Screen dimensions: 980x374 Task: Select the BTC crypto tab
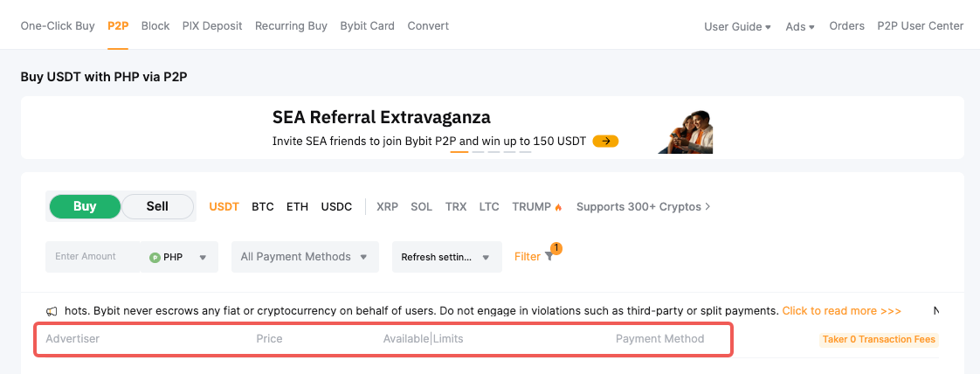pos(263,207)
